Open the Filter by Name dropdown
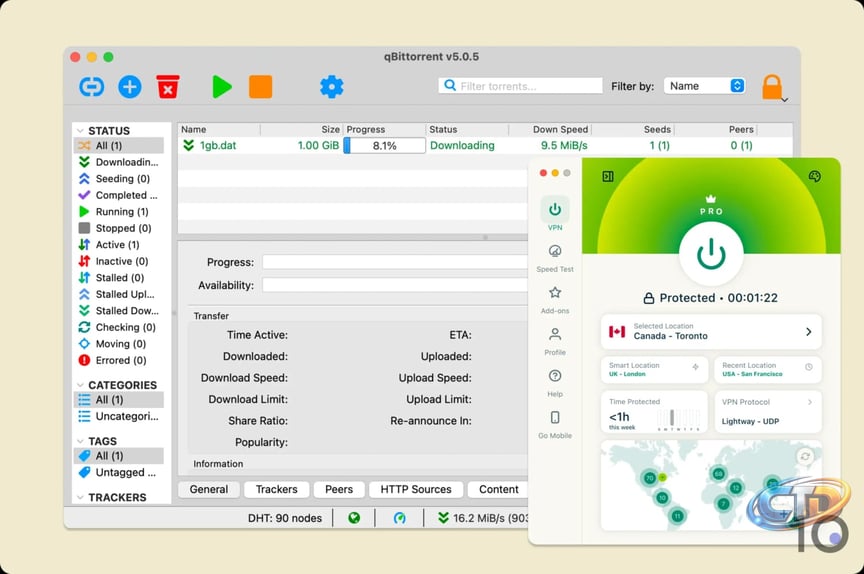 [x=705, y=86]
